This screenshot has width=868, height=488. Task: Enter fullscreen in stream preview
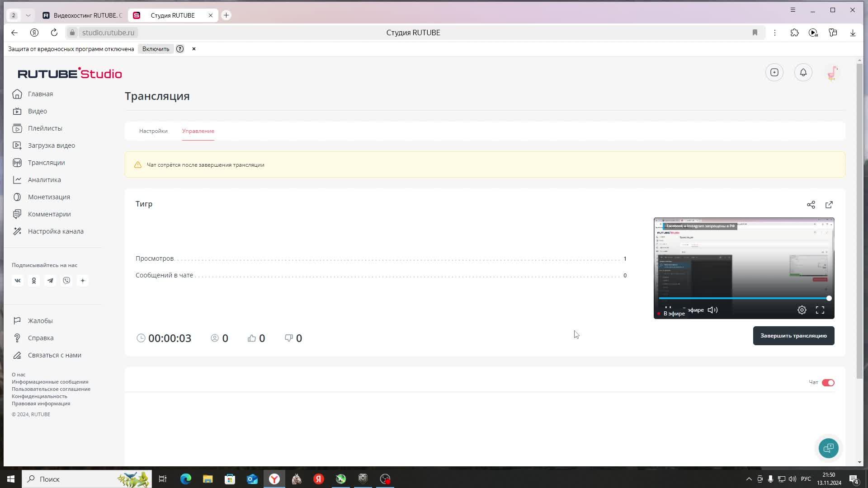pyautogui.click(x=820, y=310)
